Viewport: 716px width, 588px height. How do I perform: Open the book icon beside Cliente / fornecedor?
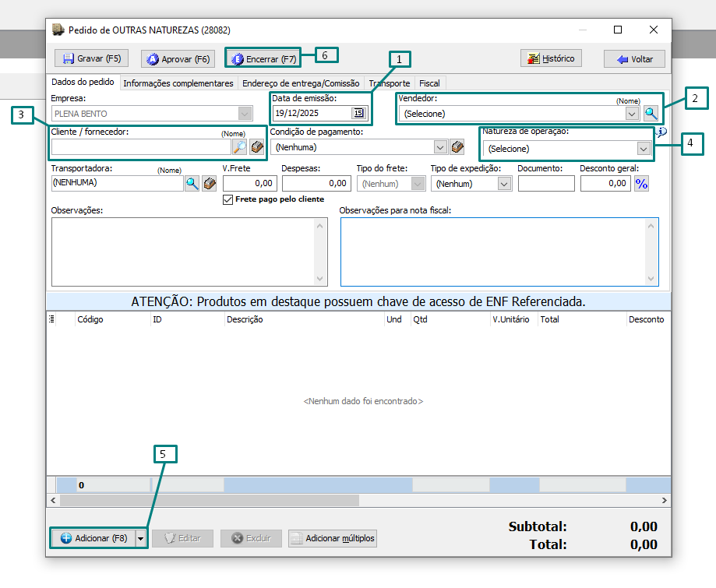click(256, 146)
